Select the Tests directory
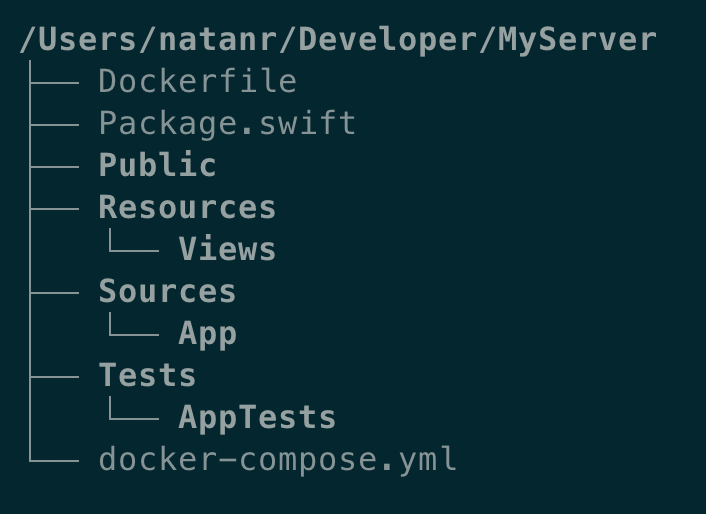Image resolution: width=706 pixels, height=514 pixels. (147, 375)
